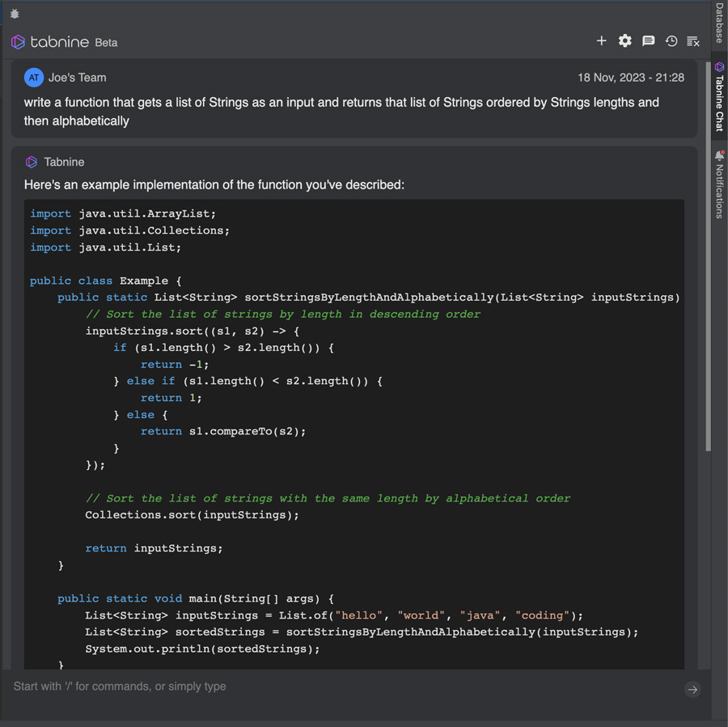The width and height of the screenshot is (728, 727).
Task: Click the feedback speech bubble icon
Action: [x=648, y=40]
